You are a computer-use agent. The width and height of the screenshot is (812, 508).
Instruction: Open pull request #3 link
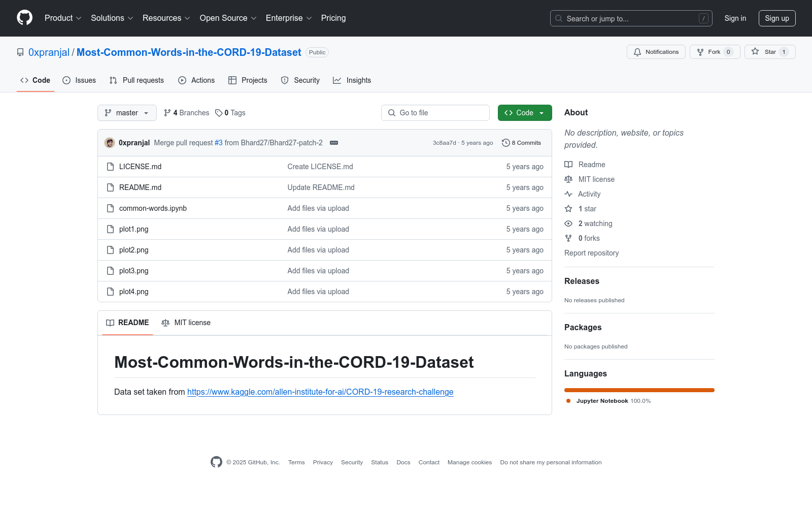coord(219,143)
